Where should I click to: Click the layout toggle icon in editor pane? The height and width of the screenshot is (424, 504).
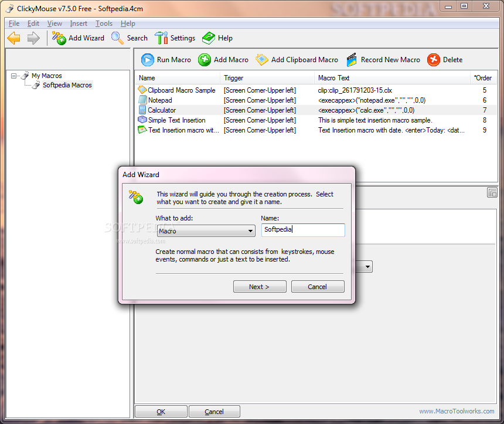(492, 193)
